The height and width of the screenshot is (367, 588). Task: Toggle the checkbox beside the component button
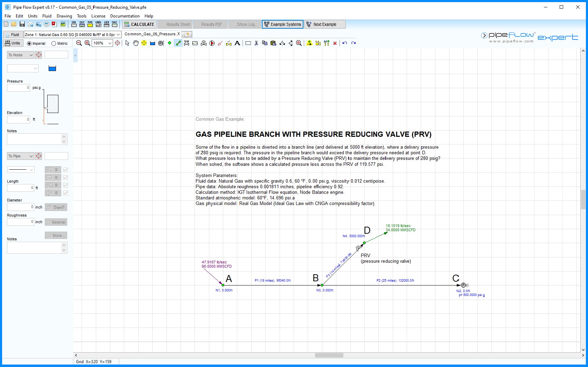tap(65, 177)
